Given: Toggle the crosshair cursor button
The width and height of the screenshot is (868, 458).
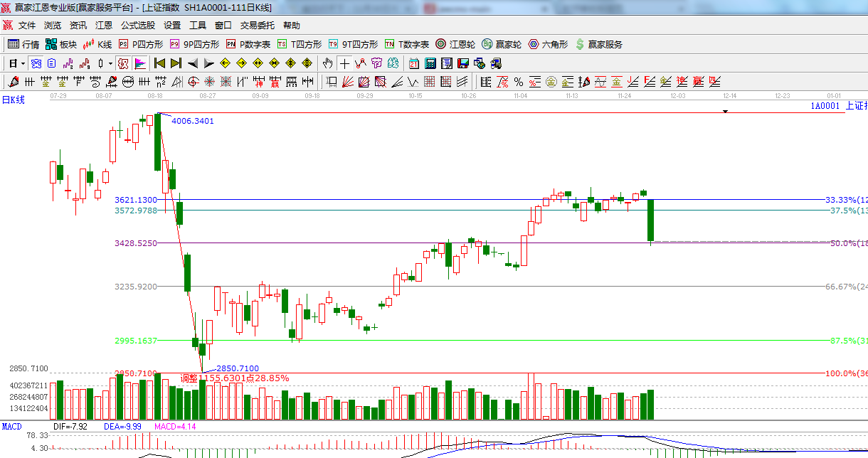Looking at the screenshot, I should click(x=344, y=63).
